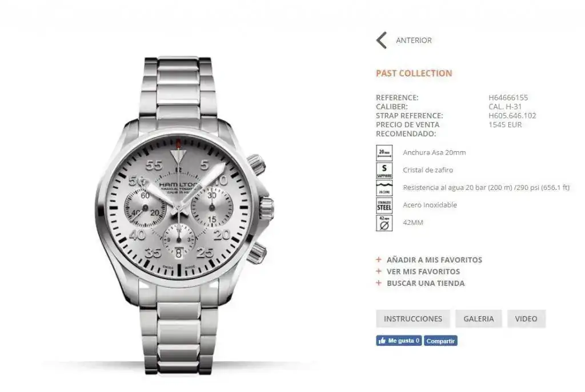Click the sapphire crystal S icon
This screenshot has width=585, height=392.
pos(384,170)
